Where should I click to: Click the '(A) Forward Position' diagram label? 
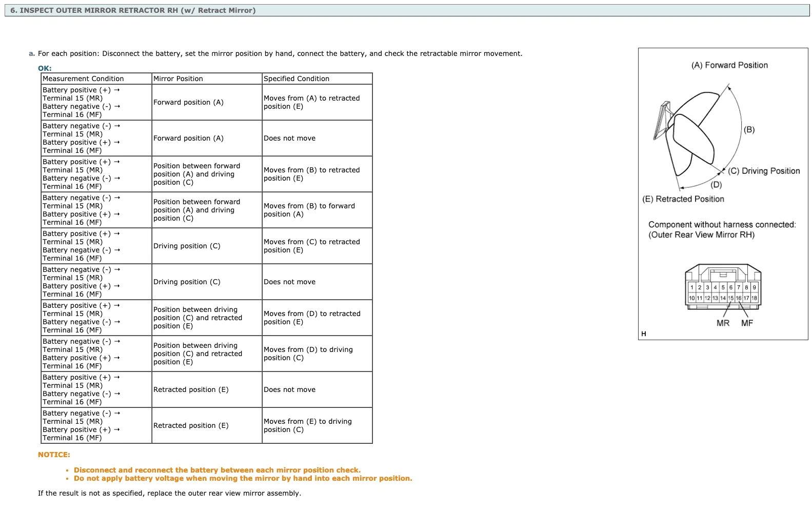(x=729, y=65)
